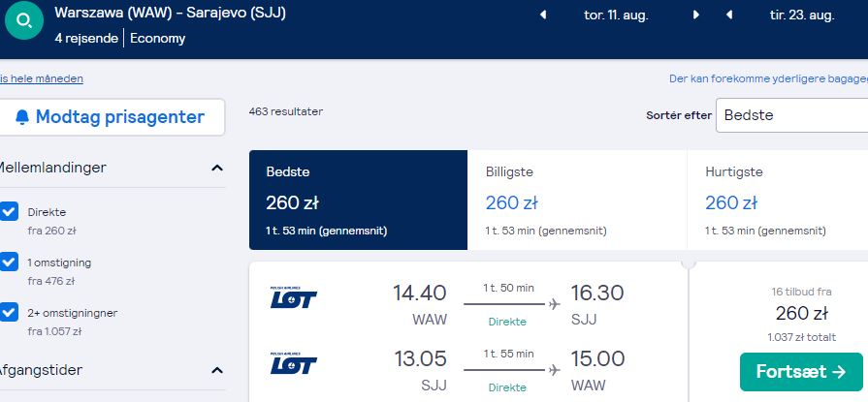Click the additional baggage fees notice link
The height and width of the screenshot is (402, 868).
point(768,78)
